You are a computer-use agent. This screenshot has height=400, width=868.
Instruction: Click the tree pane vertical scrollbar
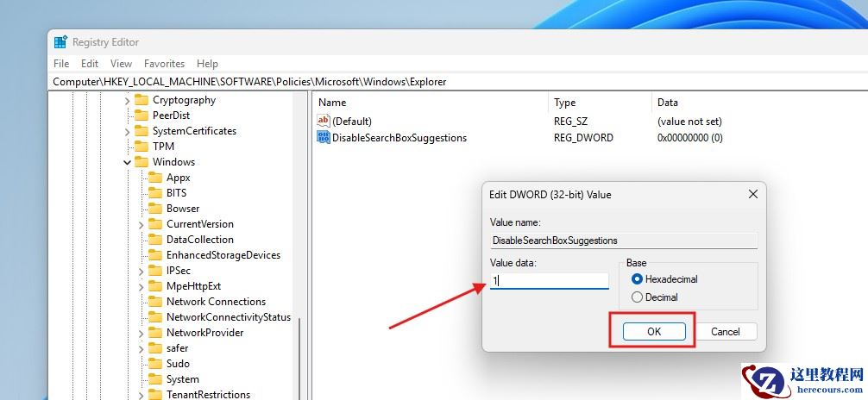click(299, 358)
